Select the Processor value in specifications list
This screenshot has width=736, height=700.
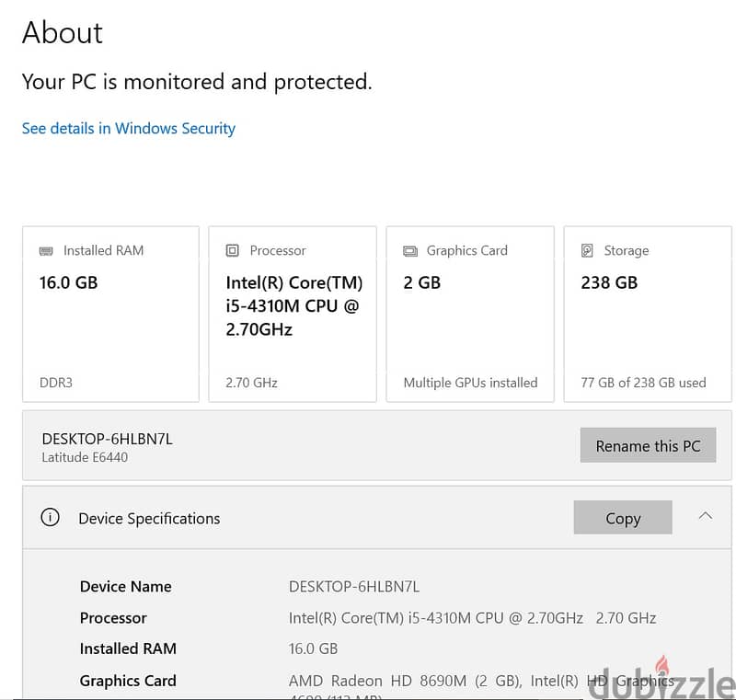click(x=472, y=618)
